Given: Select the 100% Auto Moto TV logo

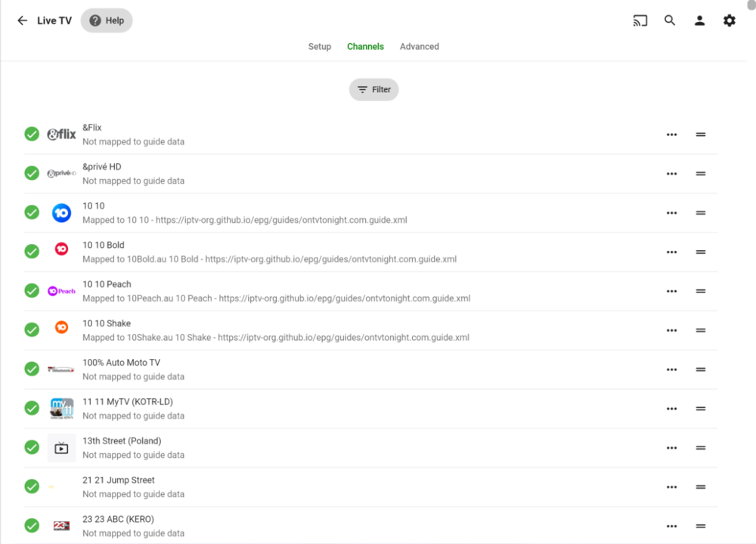Looking at the screenshot, I should [61, 369].
